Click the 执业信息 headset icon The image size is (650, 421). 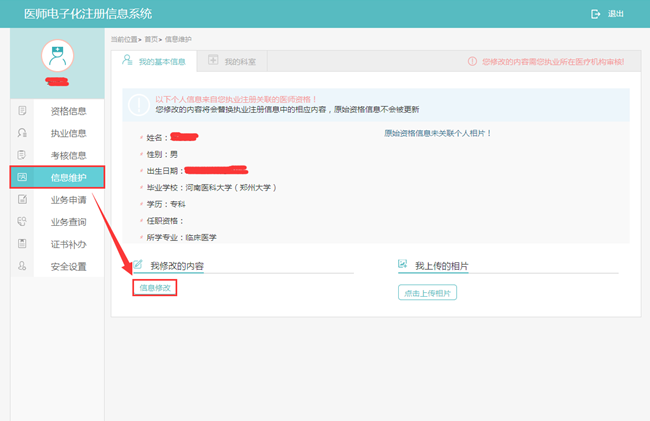tap(22, 133)
